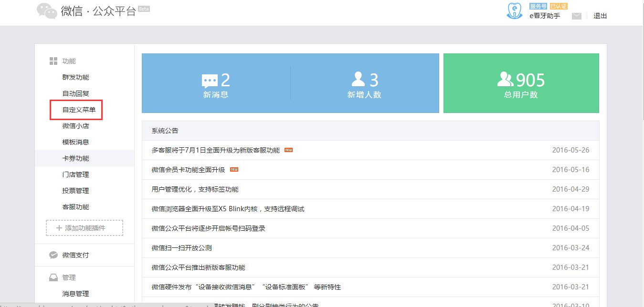Click the WeChat logo in the header
This screenshot has width=644, height=307.
[x=47, y=10]
